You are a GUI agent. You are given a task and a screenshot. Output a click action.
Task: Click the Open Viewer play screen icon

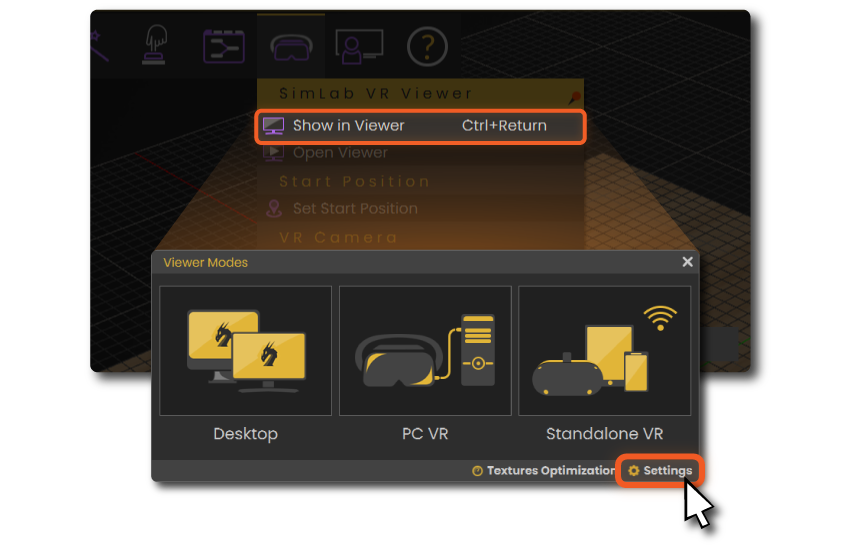pyautogui.click(x=274, y=153)
